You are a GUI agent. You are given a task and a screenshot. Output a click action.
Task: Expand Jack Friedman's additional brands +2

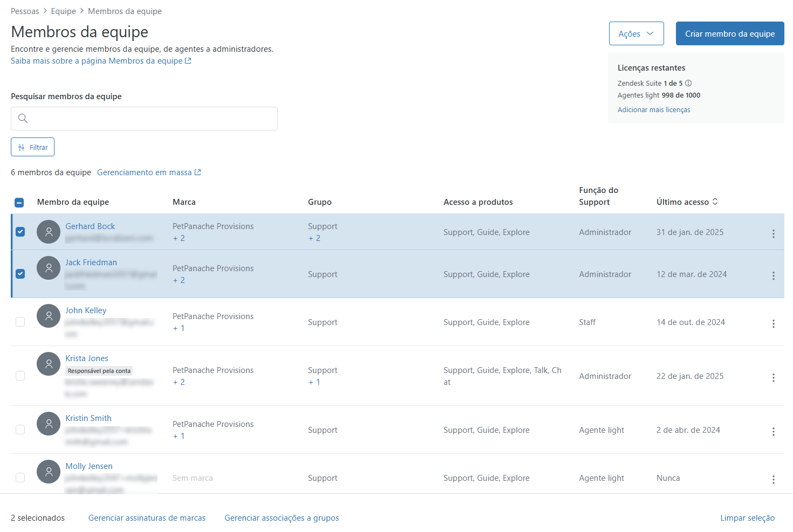pos(179,280)
